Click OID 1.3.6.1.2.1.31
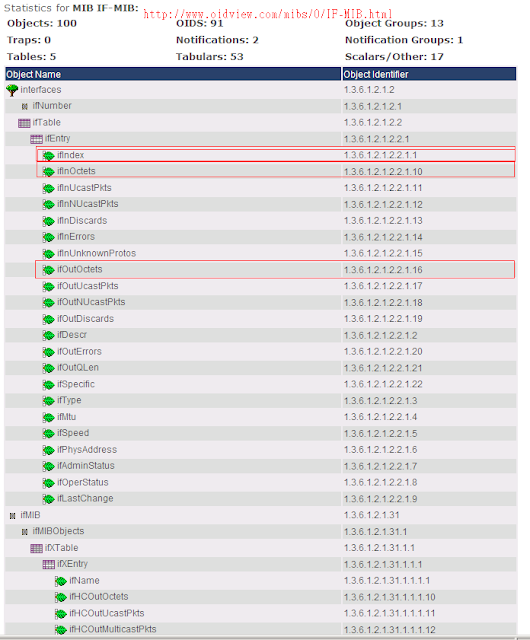 pos(372,515)
